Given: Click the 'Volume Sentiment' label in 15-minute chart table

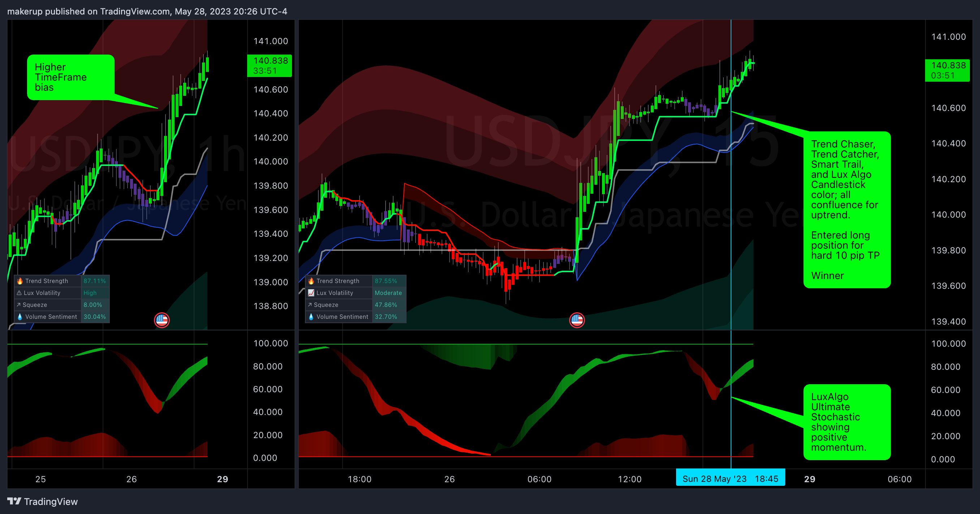Looking at the screenshot, I should 342,317.
